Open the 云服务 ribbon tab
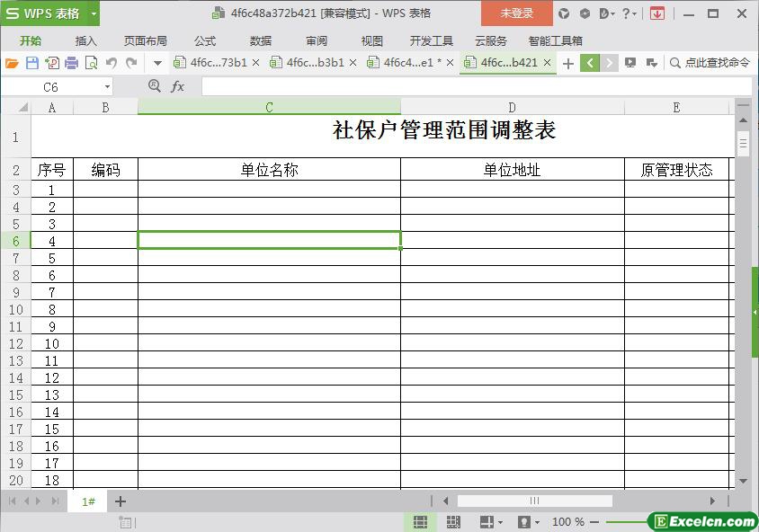 491,41
